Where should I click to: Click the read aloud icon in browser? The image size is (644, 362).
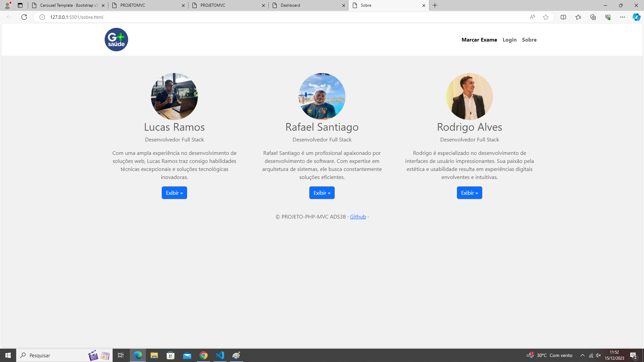click(532, 17)
